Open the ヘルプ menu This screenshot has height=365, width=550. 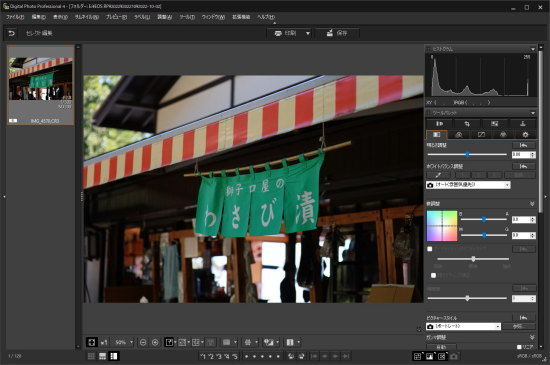pyautogui.click(x=266, y=17)
